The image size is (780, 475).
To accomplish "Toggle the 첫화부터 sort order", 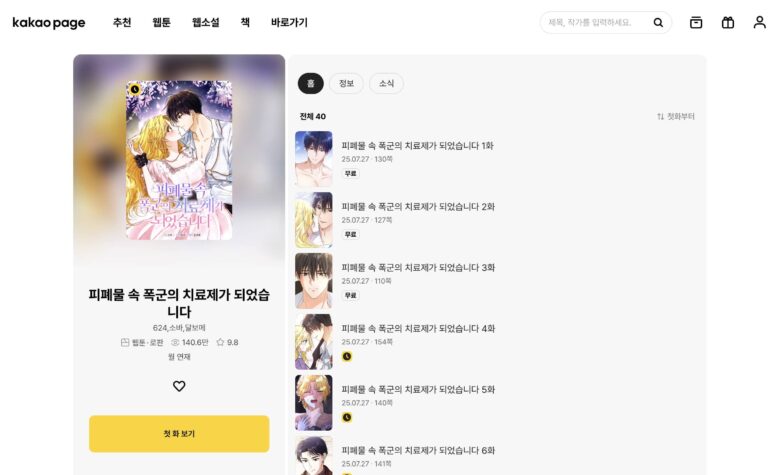I will click(676, 116).
